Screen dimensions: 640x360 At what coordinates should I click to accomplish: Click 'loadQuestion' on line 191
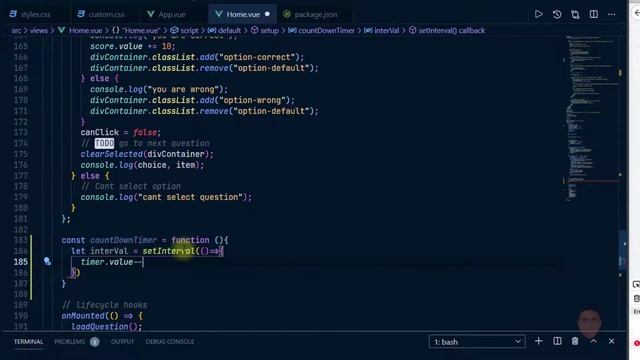point(100,327)
